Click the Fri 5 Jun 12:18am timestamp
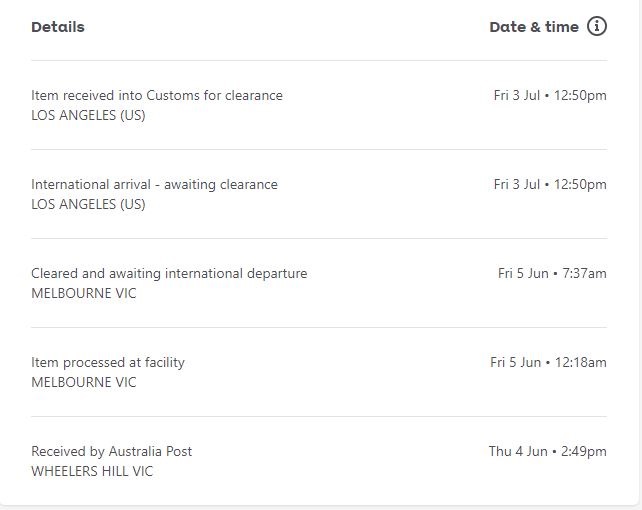 (548, 363)
